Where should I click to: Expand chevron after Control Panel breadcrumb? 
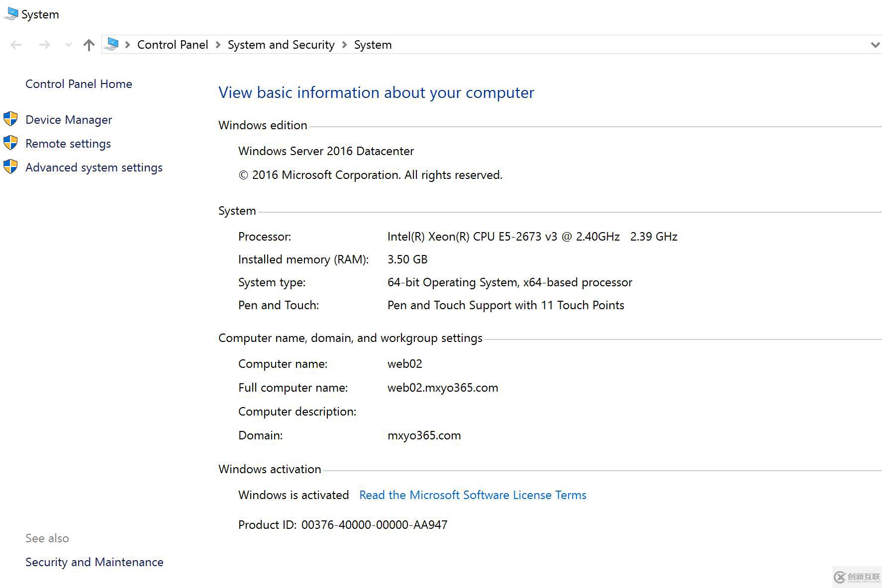pos(218,45)
